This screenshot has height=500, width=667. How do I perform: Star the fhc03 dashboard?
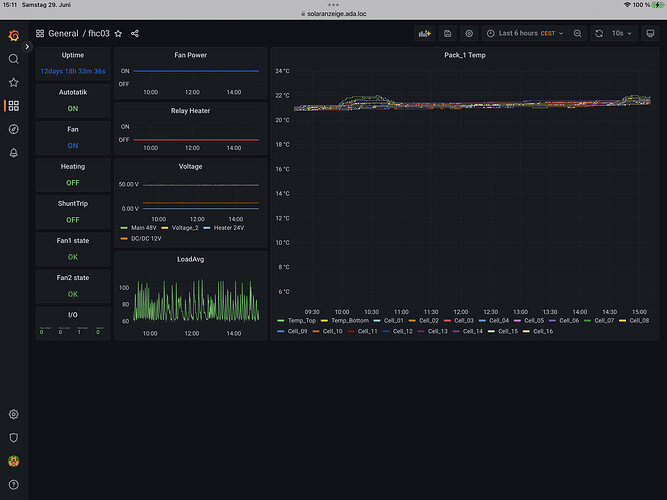point(118,33)
